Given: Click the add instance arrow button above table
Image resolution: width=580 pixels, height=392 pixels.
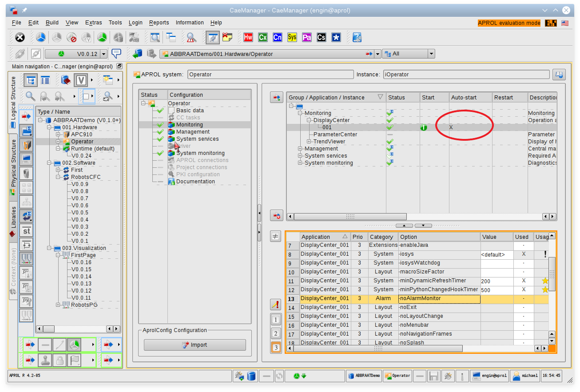Looking at the screenshot, I should click(x=277, y=97).
